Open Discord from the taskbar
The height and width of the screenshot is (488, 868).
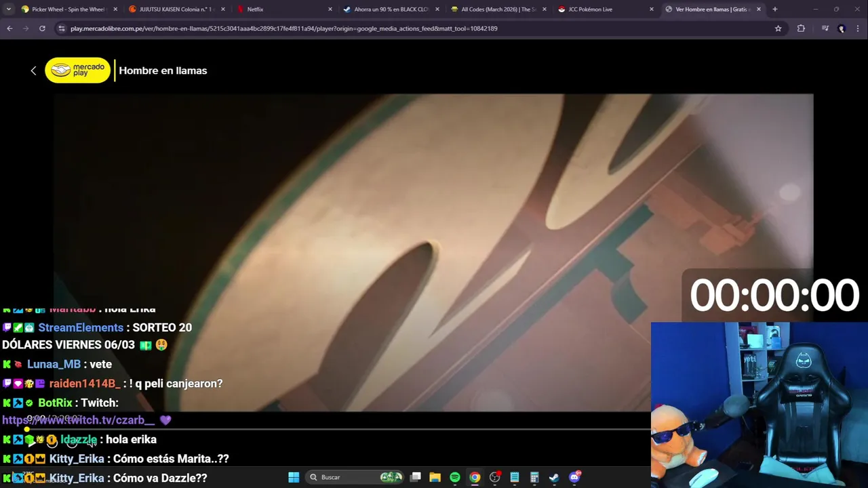[574, 477]
